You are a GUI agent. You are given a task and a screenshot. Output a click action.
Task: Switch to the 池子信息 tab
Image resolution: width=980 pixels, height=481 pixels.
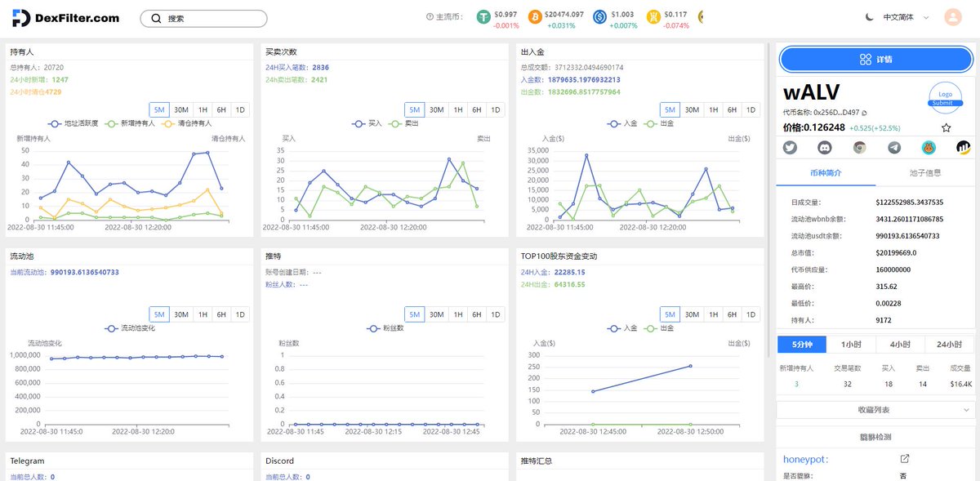coord(924,173)
